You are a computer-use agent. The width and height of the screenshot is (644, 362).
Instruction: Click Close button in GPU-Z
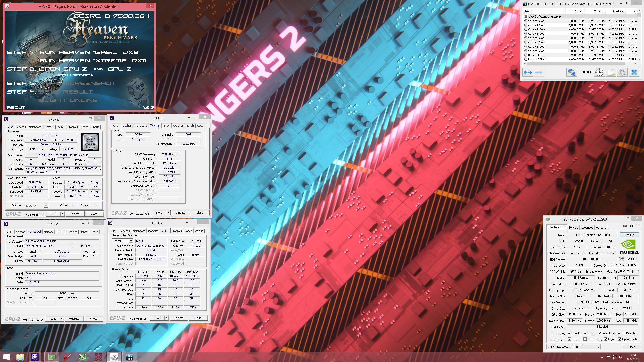coord(631,347)
